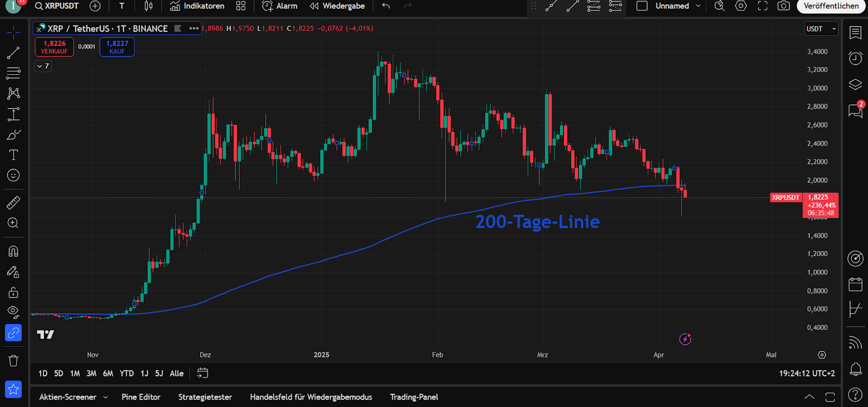Open indicator templates grid icon
Viewport: 868px width, 407px height.
[x=241, y=6]
